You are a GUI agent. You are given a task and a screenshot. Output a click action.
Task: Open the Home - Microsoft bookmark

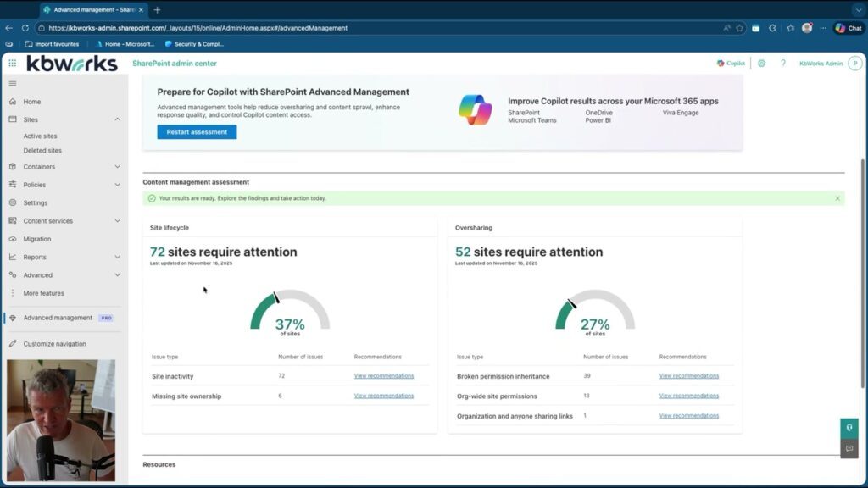click(x=125, y=44)
